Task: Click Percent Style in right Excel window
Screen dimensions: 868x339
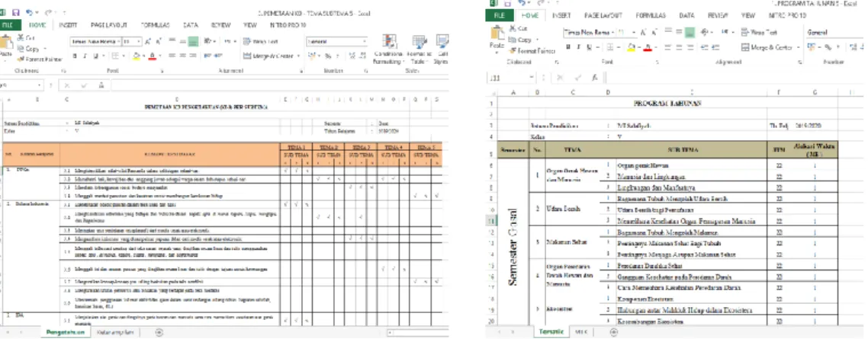Action: tap(828, 47)
